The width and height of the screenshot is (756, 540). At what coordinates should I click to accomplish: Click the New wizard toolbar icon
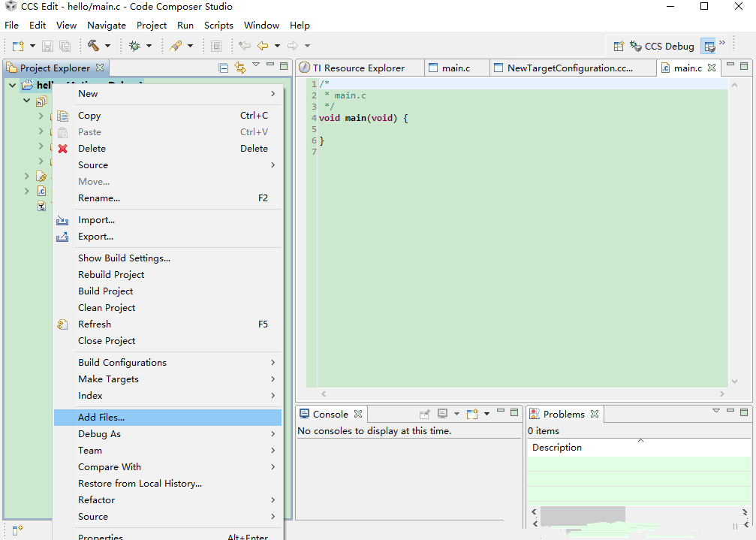[18, 46]
